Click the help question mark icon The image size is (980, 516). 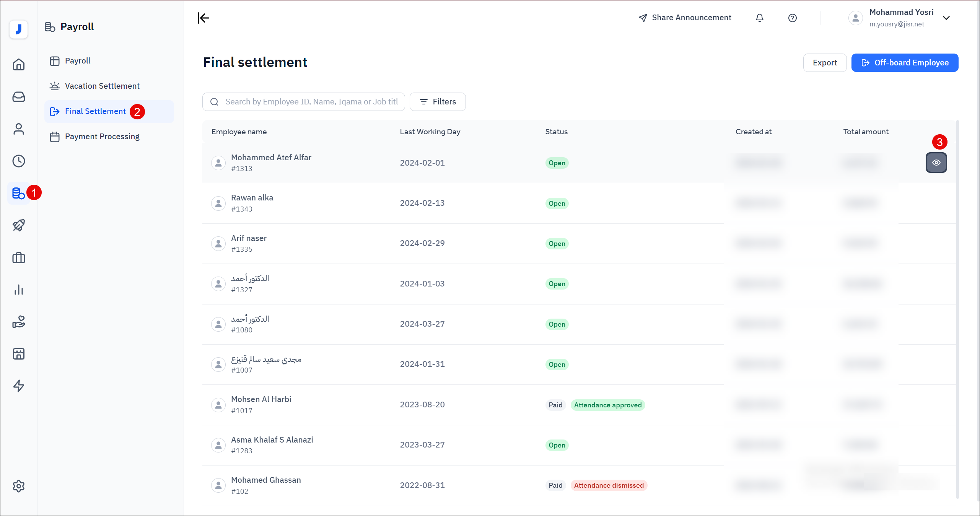coord(792,18)
